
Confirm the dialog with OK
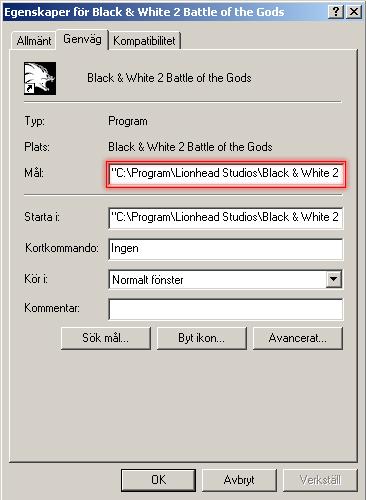pos(158,480)
